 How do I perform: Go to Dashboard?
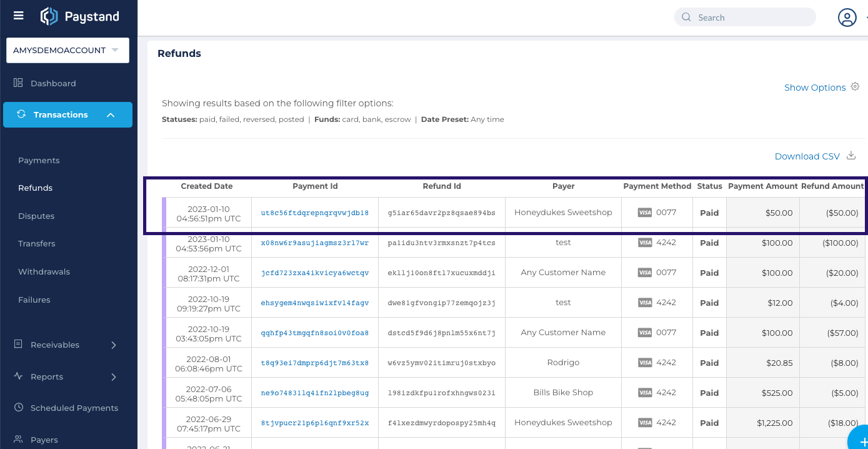tap(53, 83)
